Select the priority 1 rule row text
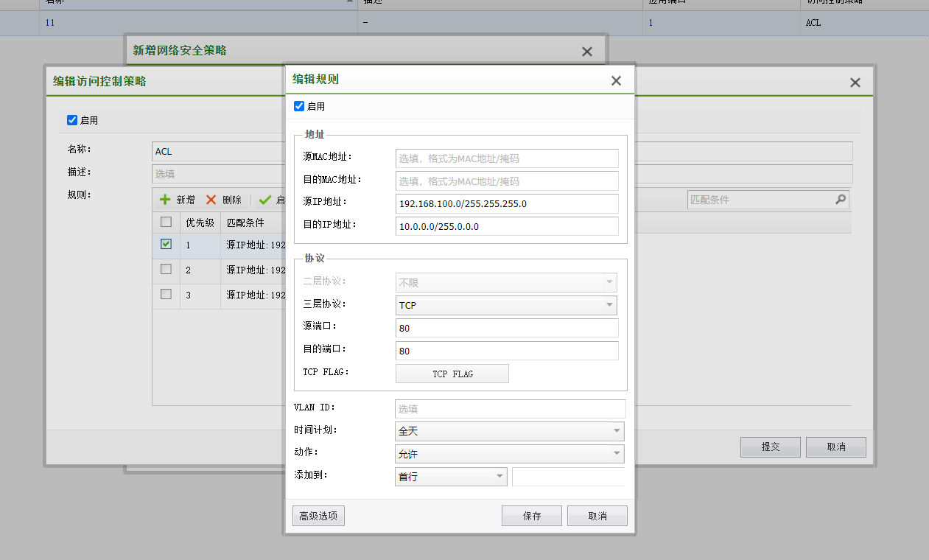The height and width of the screenshot is (560, 929). click(x=256, y=245)
